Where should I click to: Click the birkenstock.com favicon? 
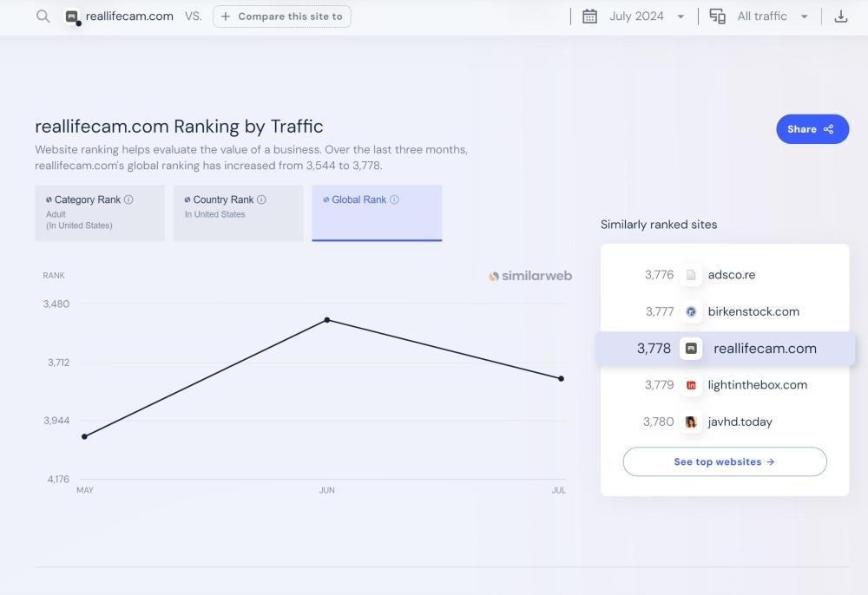click(x=691, y=311)
